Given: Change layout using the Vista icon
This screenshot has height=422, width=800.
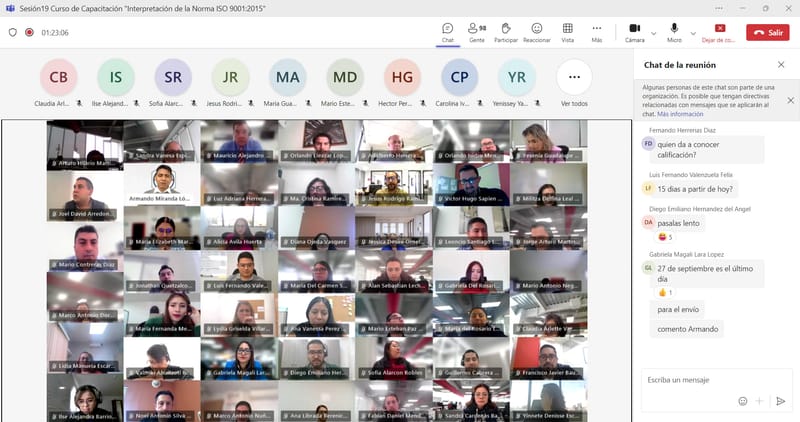Looking at the screenshot, I should [x=567, y=31].
